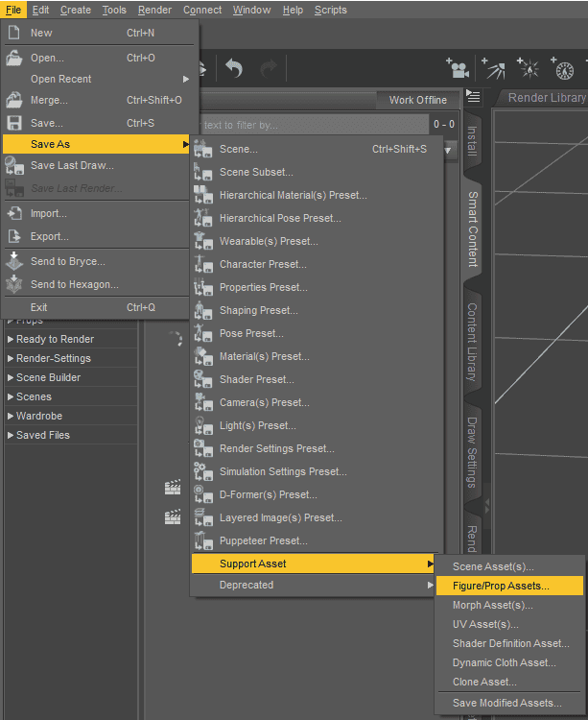Click the Export icon
Image resolution: width=588 pixels, height=720 pixels.
(14, 236)
